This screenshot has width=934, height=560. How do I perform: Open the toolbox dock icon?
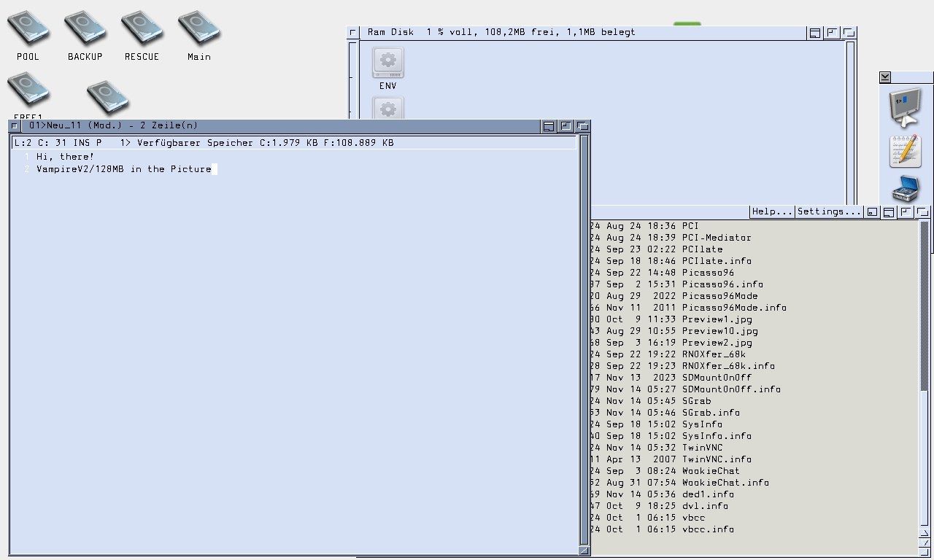[x=905, y=190]
